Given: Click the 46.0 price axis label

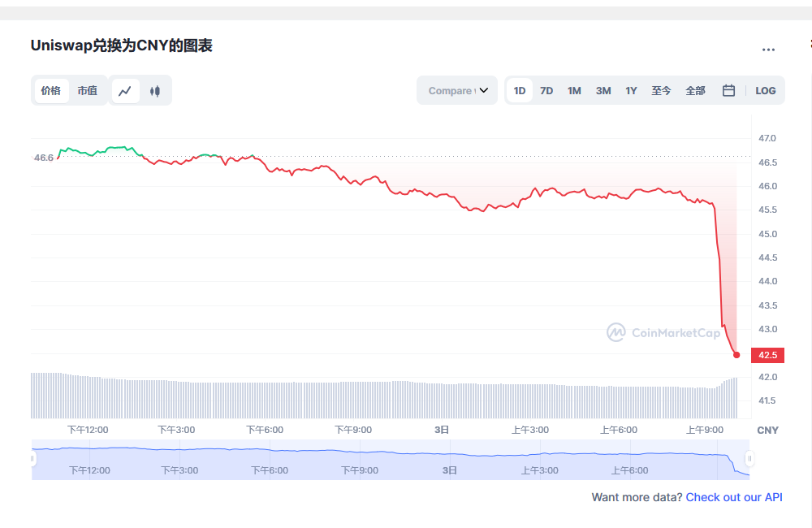Looking at the screenshot, I should point(767,186).
